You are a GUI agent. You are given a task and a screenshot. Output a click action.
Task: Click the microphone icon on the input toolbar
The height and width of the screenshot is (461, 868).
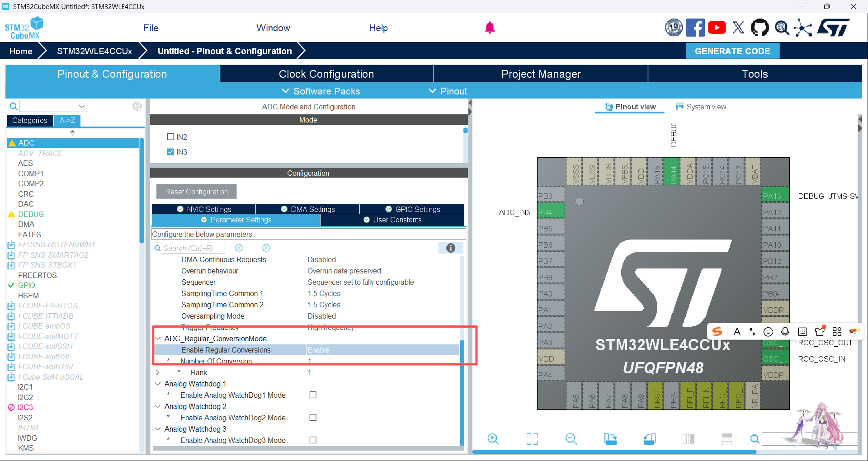pos(785,331)
